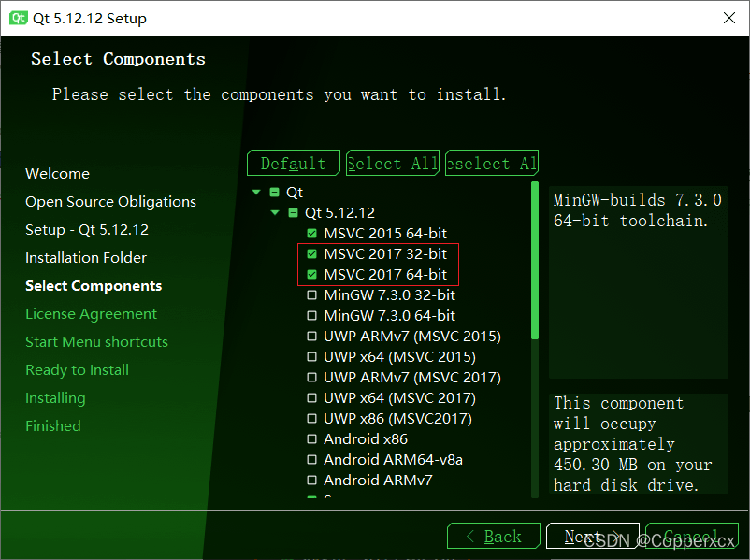Go Back to the previous step
Image resolution: width=750 pixels, height=560 pixels.
494,536
